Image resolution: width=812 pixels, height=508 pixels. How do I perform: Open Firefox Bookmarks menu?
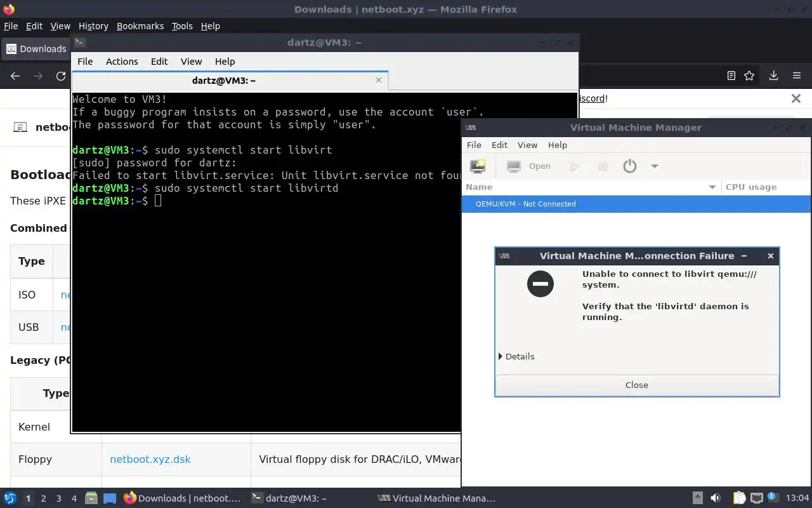click(x=140, y=26)
